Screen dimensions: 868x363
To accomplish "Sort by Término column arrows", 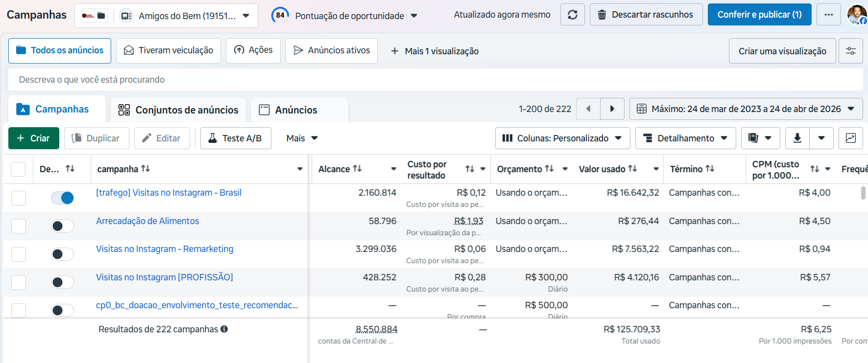I will coord(710,169).
